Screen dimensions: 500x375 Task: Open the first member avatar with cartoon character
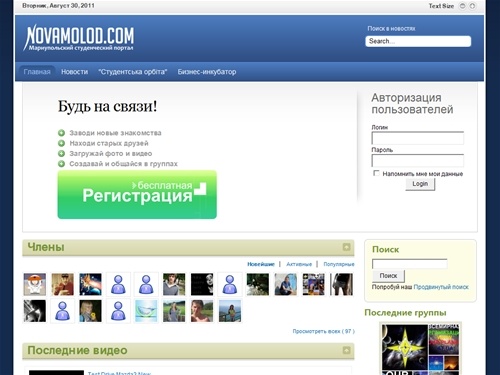pos(35,284)
